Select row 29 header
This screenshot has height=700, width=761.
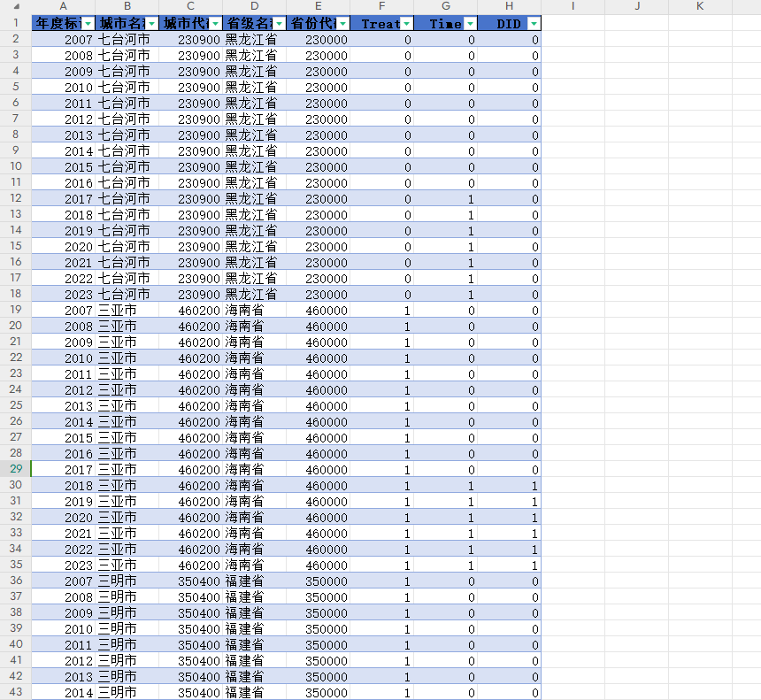[16, 469]
